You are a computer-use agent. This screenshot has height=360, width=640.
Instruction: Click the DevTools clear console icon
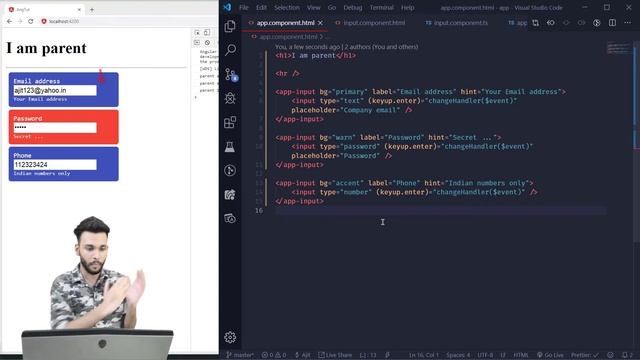pyautogui.click(x=207, y=42)
